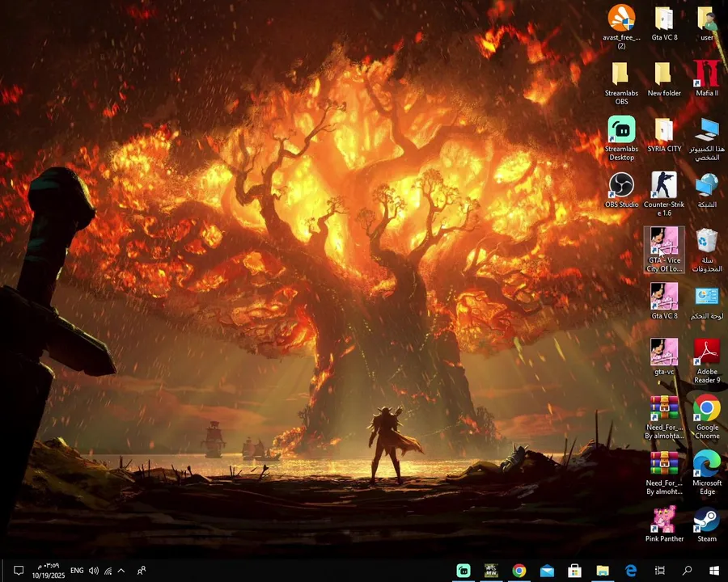The height and width of the screenshot is (582, 728).
Task: Open the avast_free installer icon
Action: click(621, 27)
